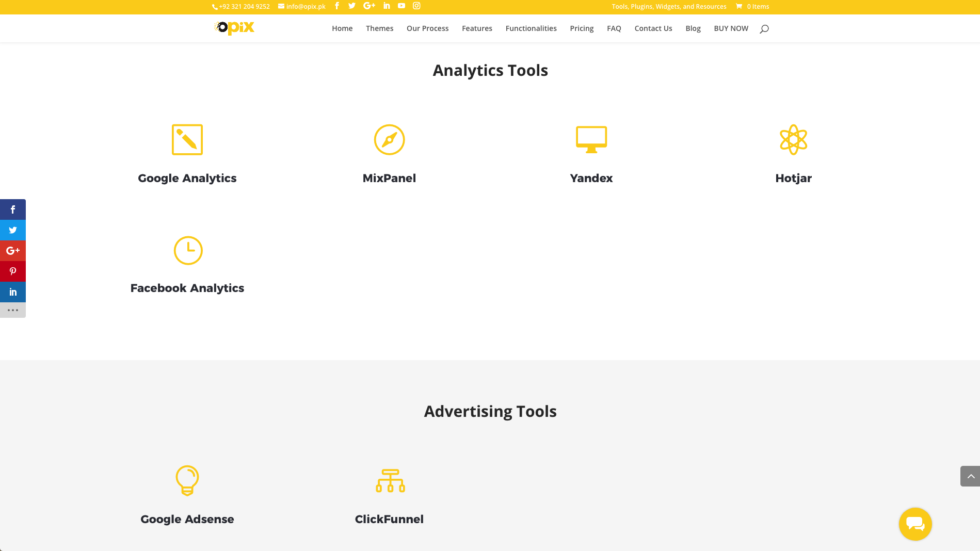Click the Opix logo
The width and height of the screenshot is (980, 551).
coord(234,28)
